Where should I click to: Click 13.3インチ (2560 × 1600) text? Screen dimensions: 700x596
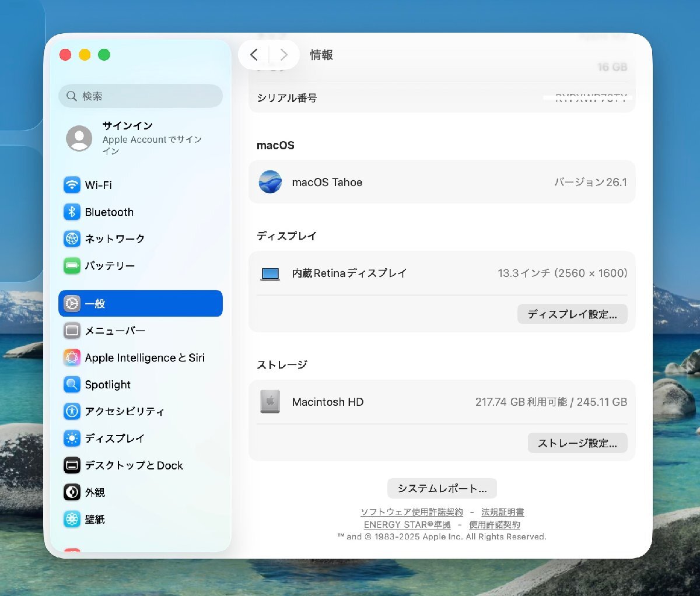(x=562, y=273)
